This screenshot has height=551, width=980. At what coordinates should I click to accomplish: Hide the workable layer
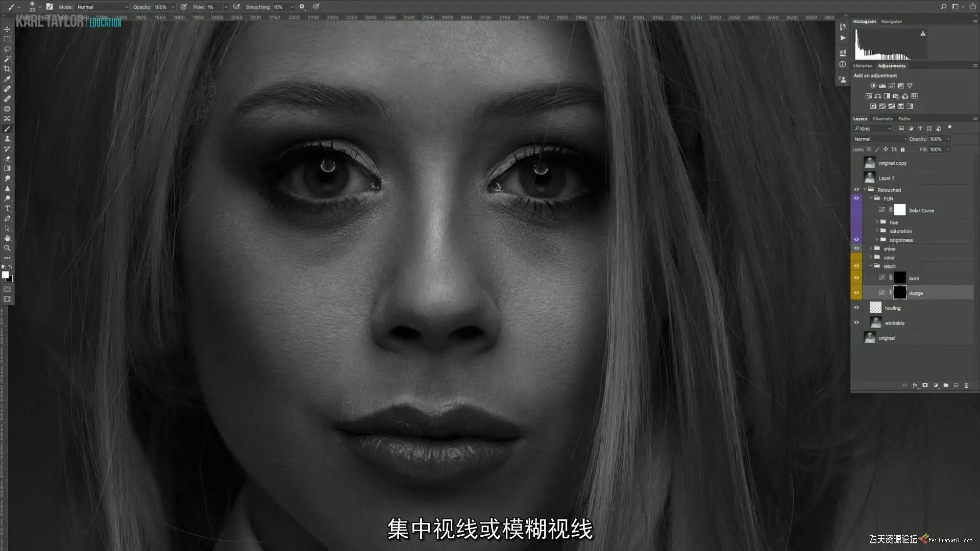(856, 322)
